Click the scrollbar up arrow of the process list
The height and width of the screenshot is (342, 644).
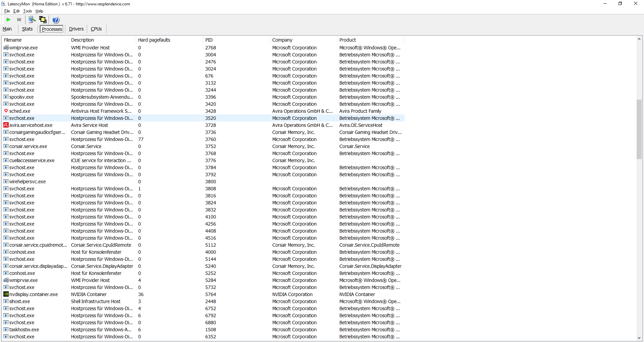point(639,39)
